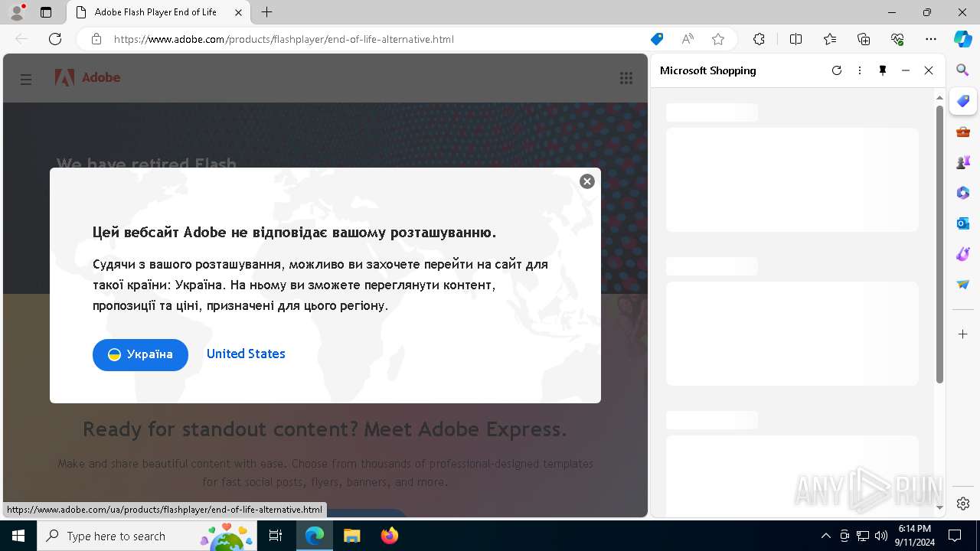Click Microsoft Shopping scrollbar thumb

pos(939,243)
